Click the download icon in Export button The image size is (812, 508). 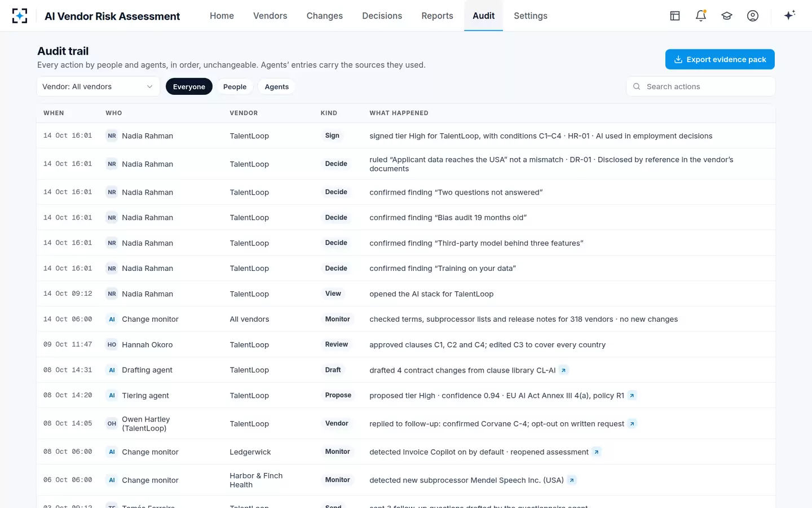[678, 59]
